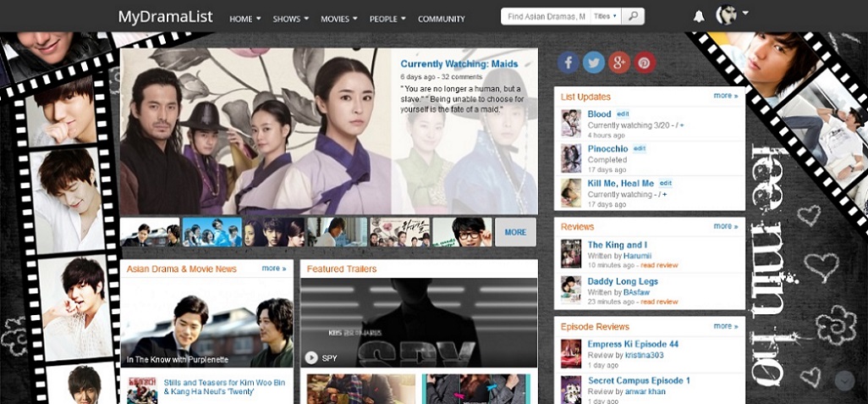868x404 pixels.
Task: Open more in Reviews panel
Action: click(x=726, y=226)
